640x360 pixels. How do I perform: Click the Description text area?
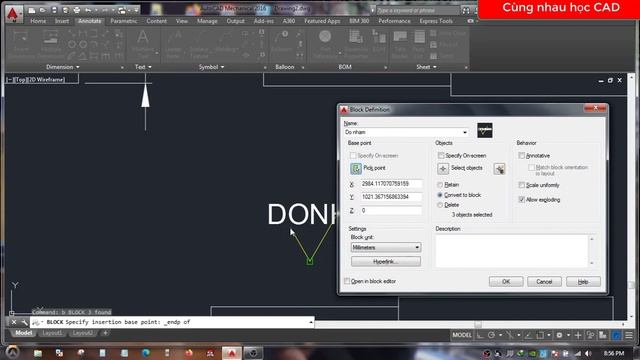pos(512,251)
